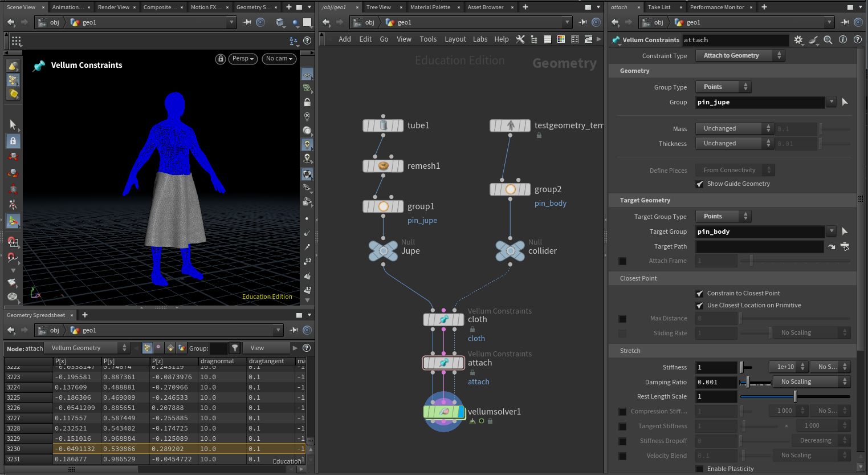Screen dimensions: 868x475
Task: Click the group selection arrow for pin_jupe
Action: tap(845, 102)
